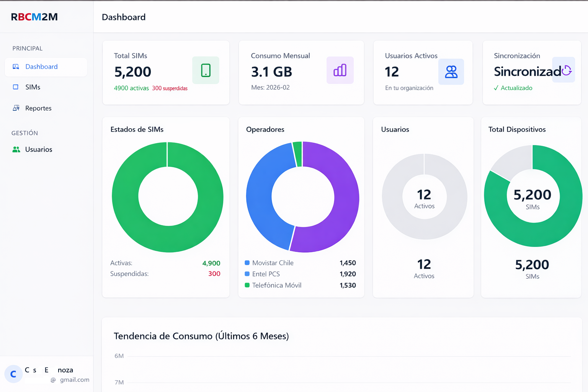Click the Reportes icon in sidebar
Viewport: 588px width, 392px height.
[x=16, y=108]
